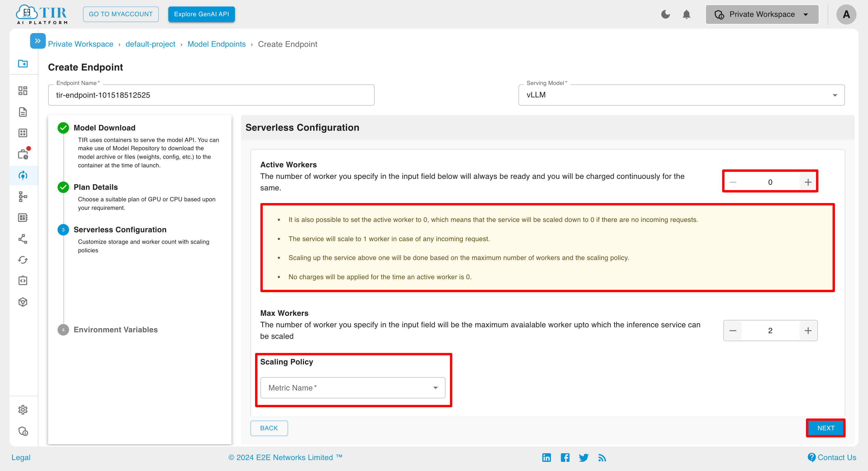Click the document/files icon in sidebar

(x=23, y=112)
